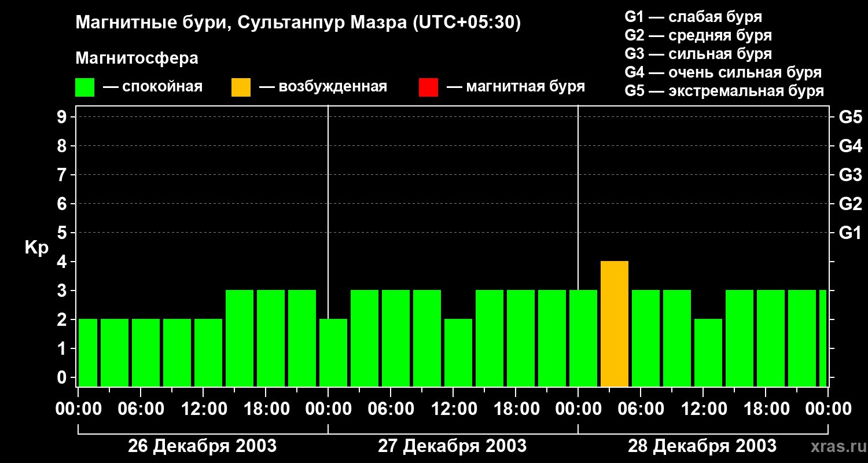
Task: Click the 'G1' label on the right axis
Action: coord(851,233)
